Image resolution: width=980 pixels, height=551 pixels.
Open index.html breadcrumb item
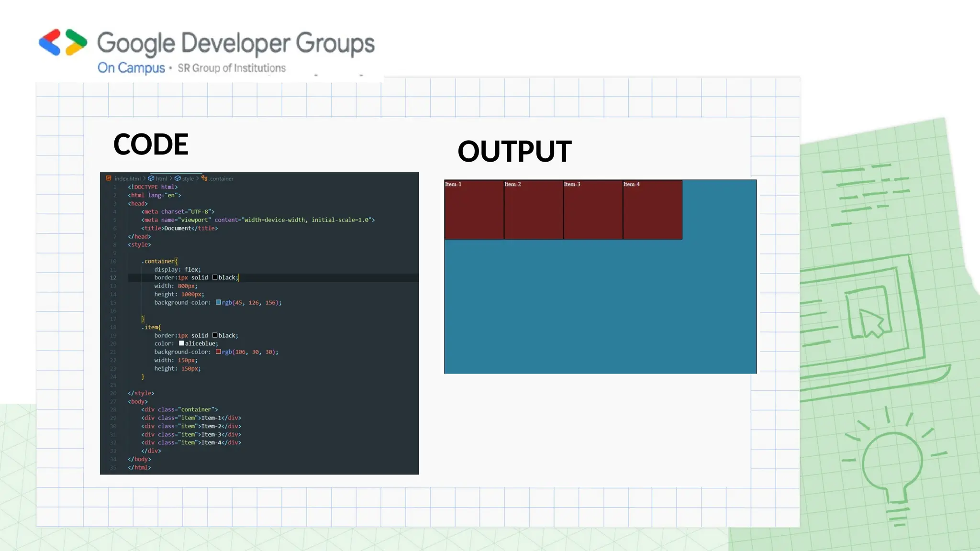pos(127,179)
